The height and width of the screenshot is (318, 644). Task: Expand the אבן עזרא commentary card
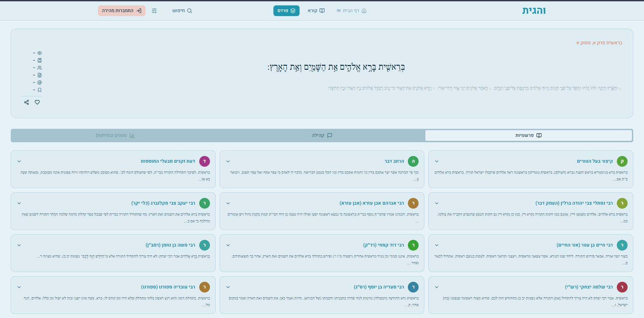coord(228,203)
